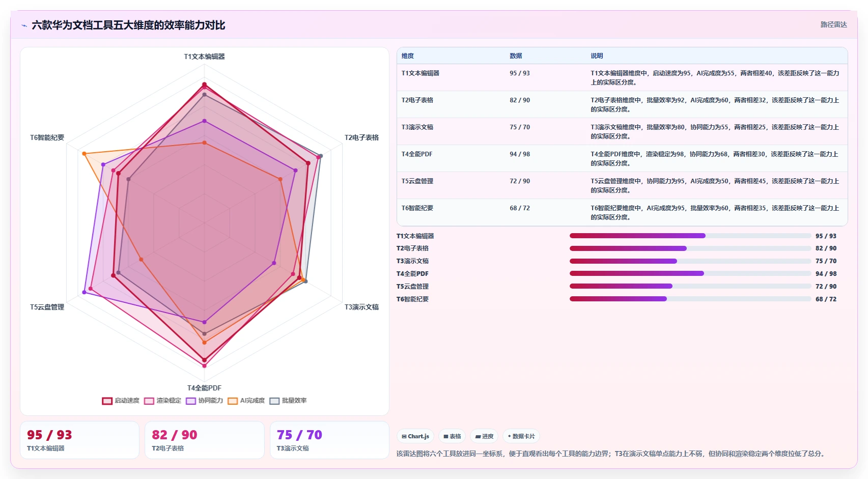Click the 72 / 90 value in the table

pyautogui.click(x=519, y=181)
